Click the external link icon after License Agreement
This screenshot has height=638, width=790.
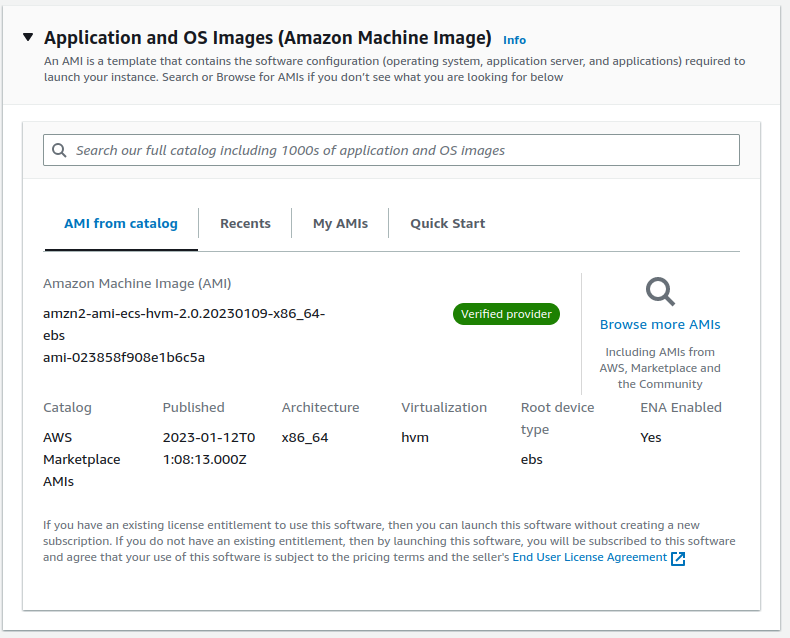(x=678, y=559)
